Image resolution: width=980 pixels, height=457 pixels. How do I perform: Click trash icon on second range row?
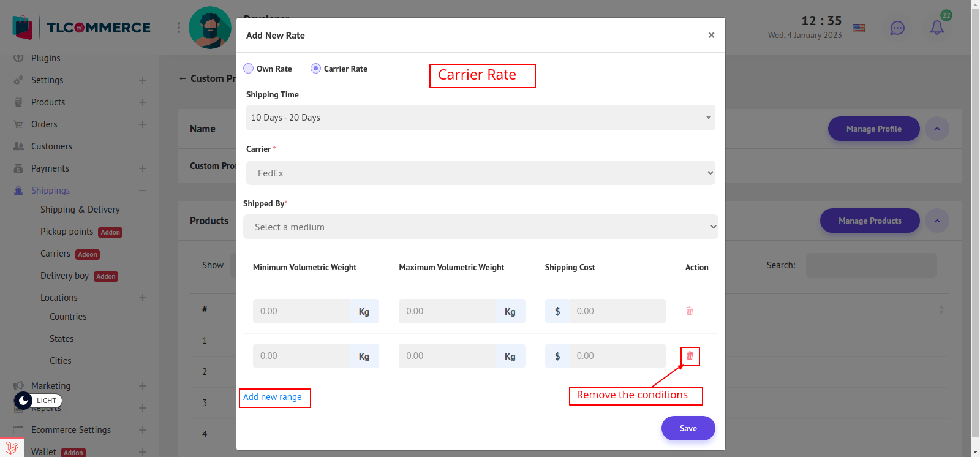click(690, 356)
